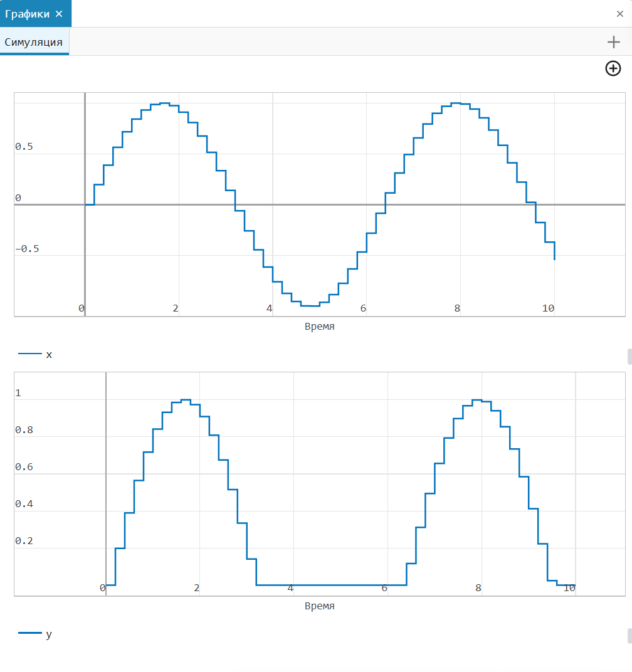Click the blue line swatch for y

(x=29, y=634)
